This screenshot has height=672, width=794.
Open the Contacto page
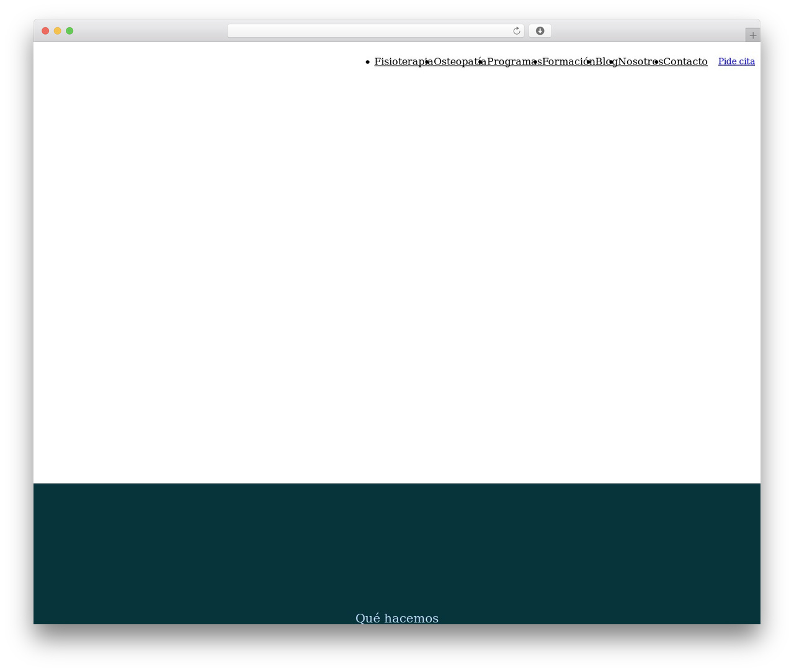tap(685, 61)
